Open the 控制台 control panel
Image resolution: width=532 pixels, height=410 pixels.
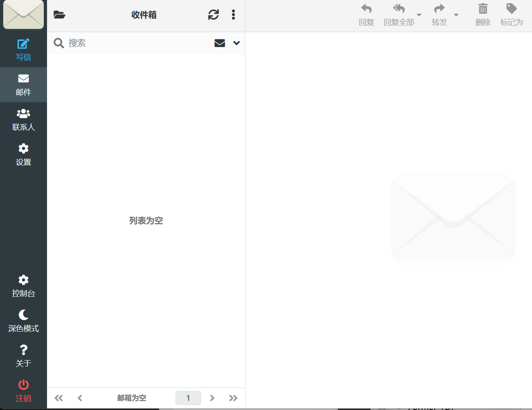coord(23,286)
